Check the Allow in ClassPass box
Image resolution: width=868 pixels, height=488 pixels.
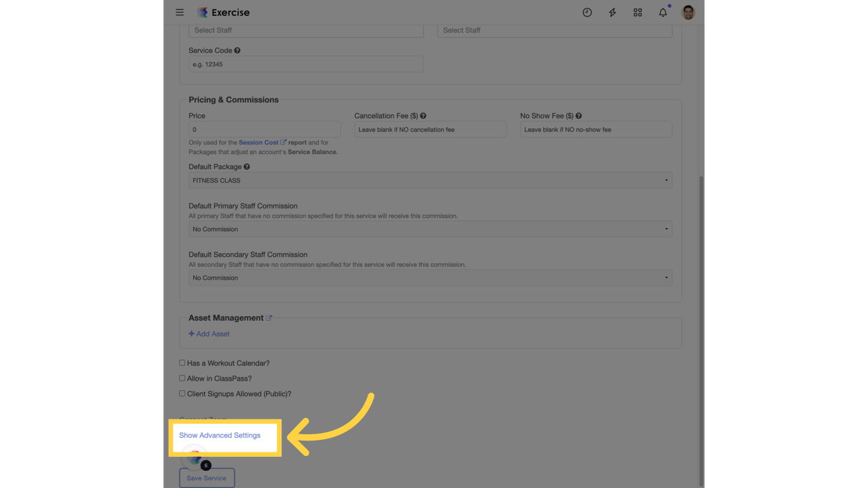[x=182, y=378]
